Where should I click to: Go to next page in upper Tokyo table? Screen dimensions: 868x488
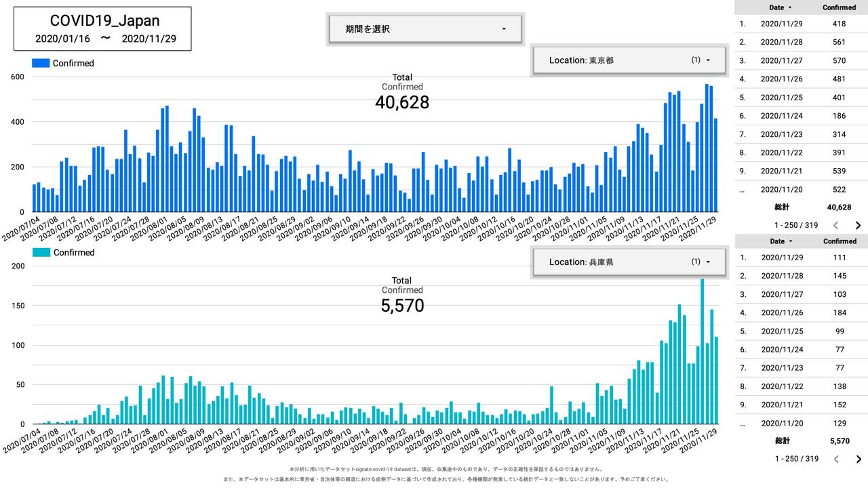click(858, 225)
